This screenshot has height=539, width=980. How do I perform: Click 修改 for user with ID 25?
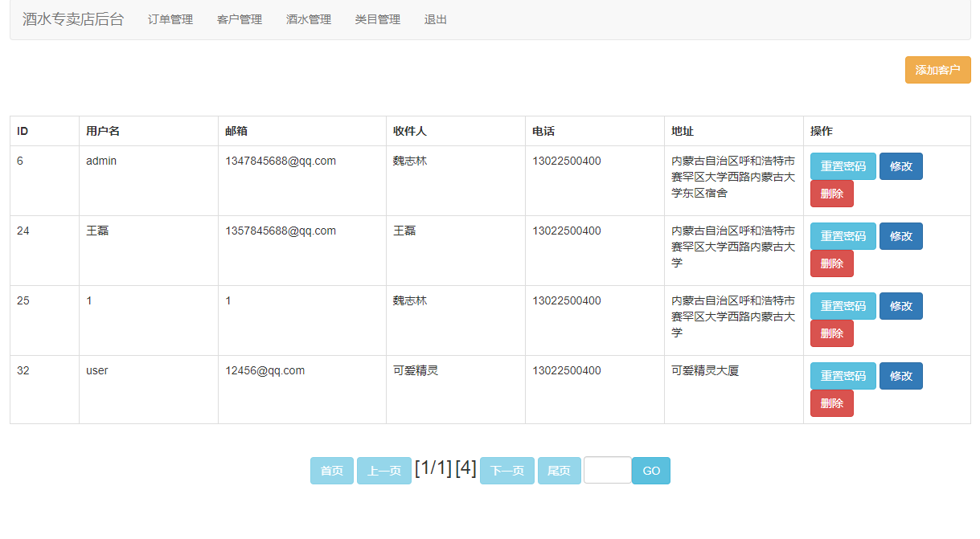point(900,306)
